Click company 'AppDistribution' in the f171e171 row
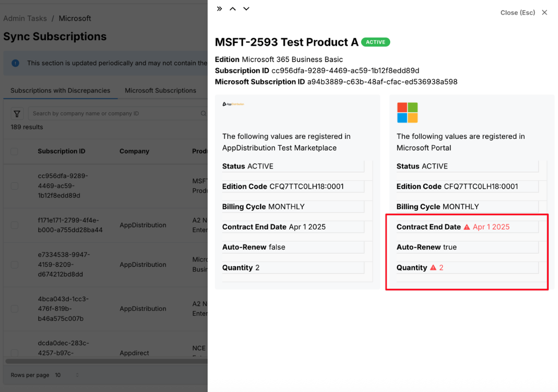 click(143, 225)
